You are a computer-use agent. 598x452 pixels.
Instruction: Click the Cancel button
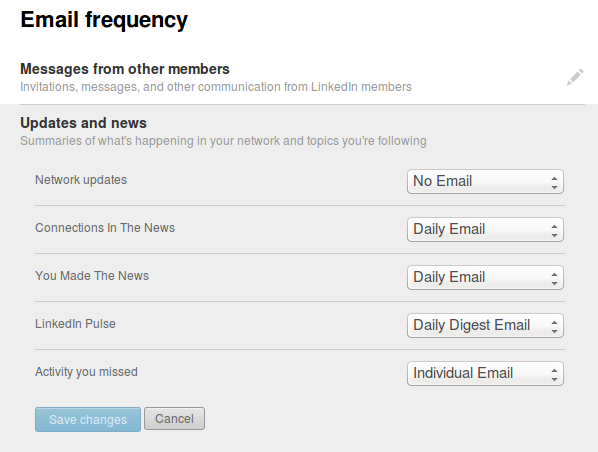174,419
